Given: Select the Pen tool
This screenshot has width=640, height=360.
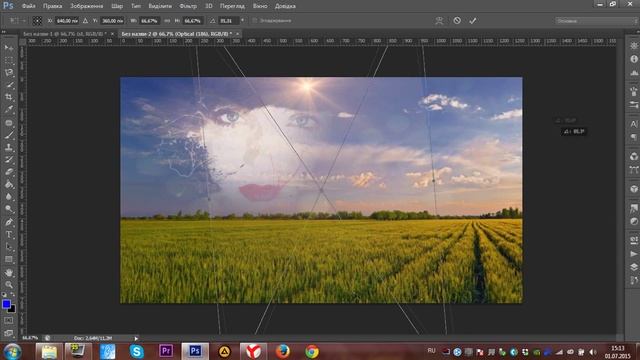Looking at the screenshot, I should pos(9,222).
